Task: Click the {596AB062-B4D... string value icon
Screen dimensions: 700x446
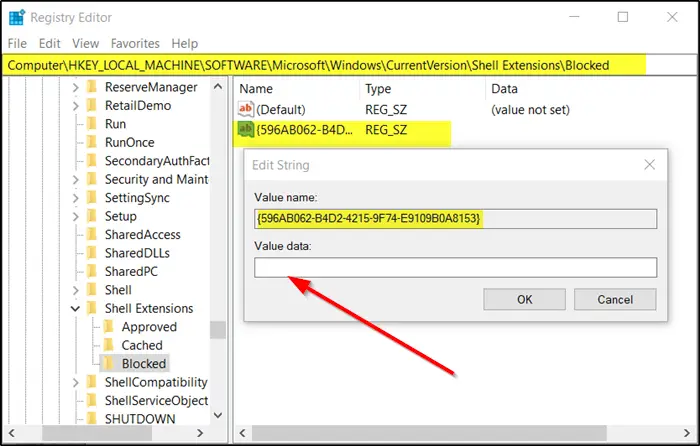Action: [246, 129]
